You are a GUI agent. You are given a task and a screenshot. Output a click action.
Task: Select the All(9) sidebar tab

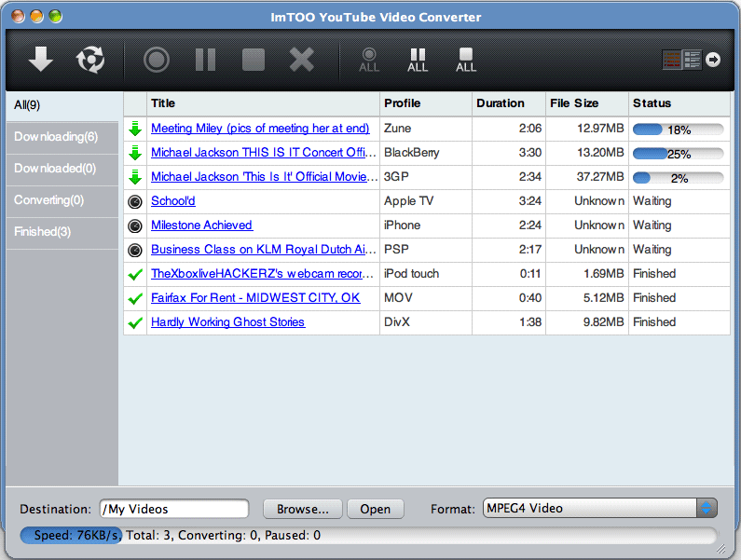(62, 105)
